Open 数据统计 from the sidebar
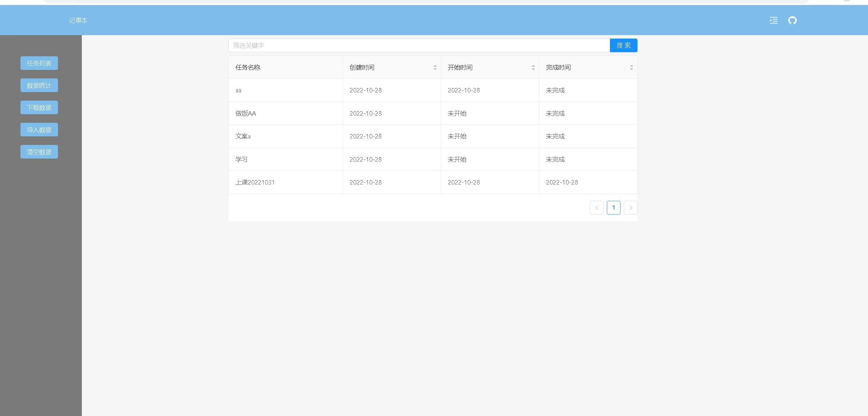The image size is (868, 416). tap(39, 85)
